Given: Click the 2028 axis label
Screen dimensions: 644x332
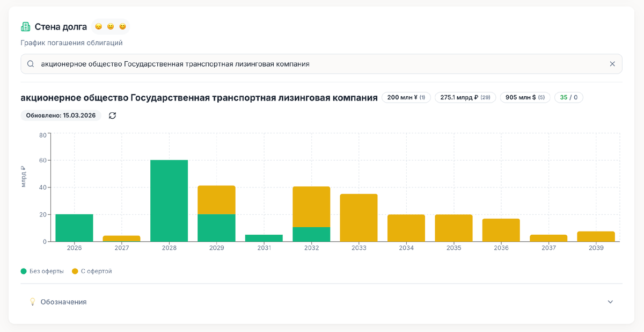Looking at the screenshot, I should [x=169, y=248].
